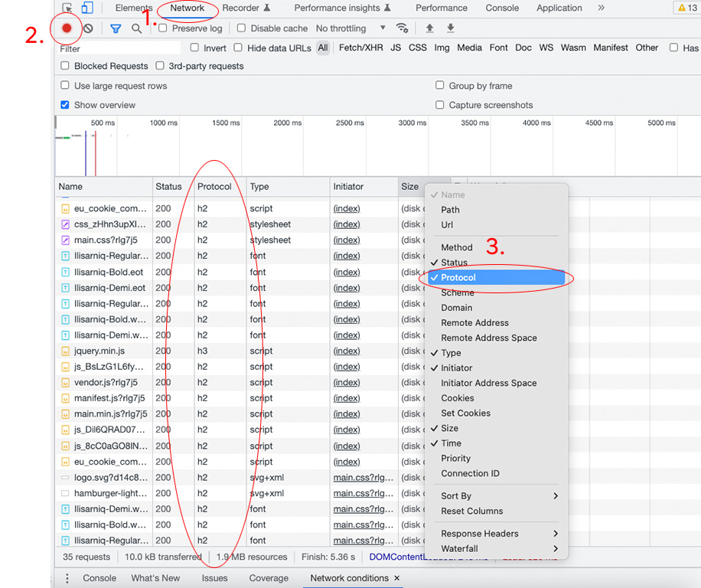Switch to the Console tab

point(502,8)
